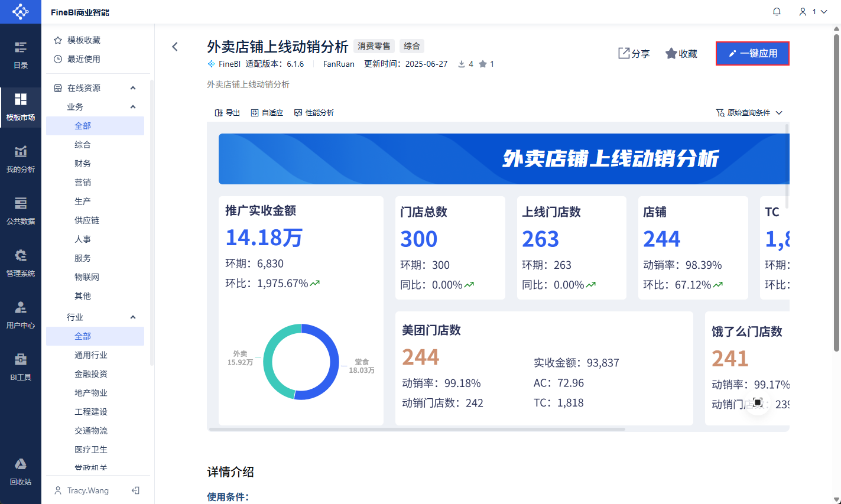Select 供应链 business category
The height and width of the screenshot is (504, 841).
pyautogui.click(x=95, y=220)
